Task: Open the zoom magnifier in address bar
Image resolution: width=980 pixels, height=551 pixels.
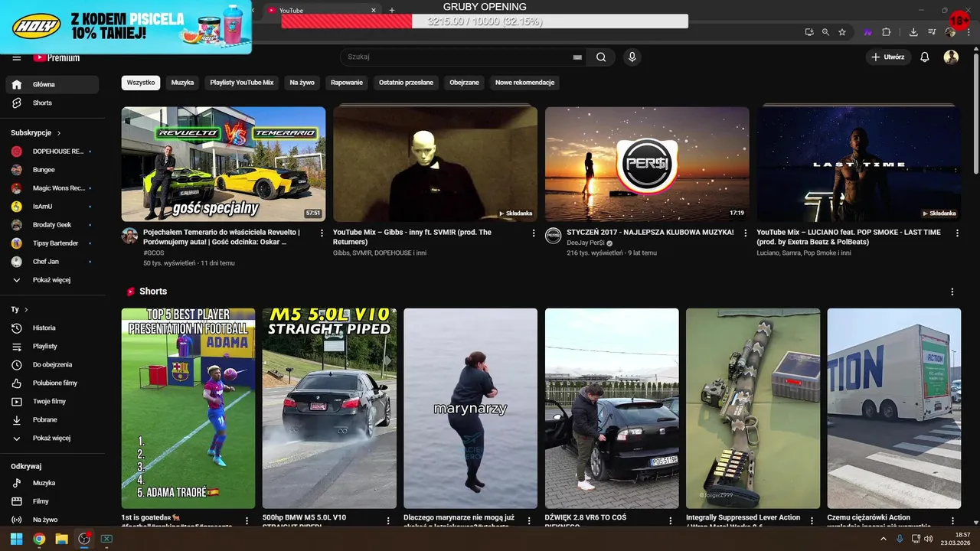Action: pos(825,32)
